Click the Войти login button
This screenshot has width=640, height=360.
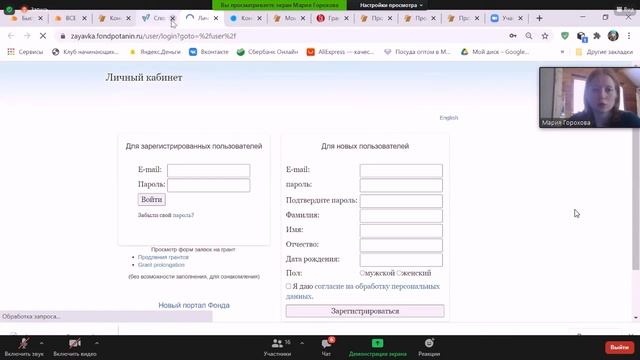pyautogui.click(x=151, y=200)
